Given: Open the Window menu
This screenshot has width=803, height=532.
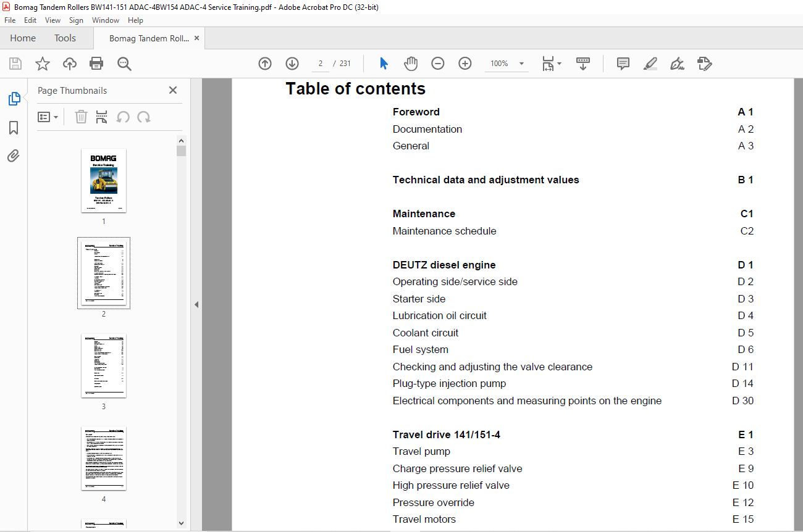Looking at the screenshot, I should 106,20.
